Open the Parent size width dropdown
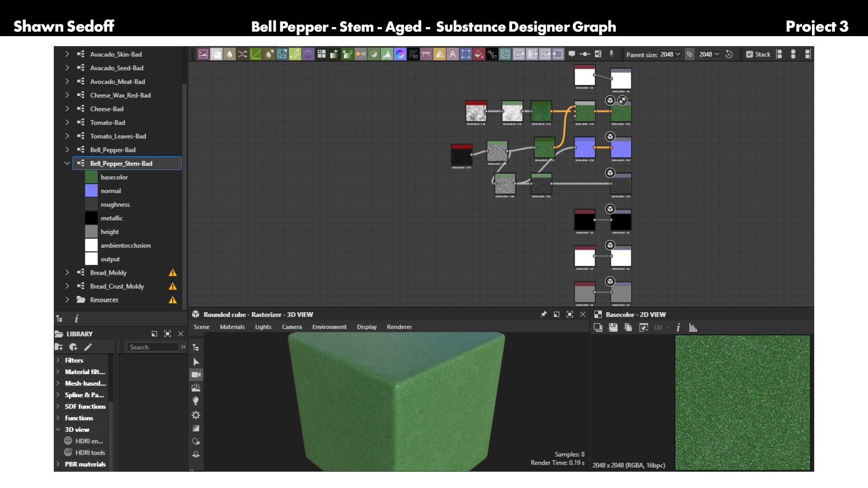The width and height of the screenshot is (868, 488). click(x=670, y=54)
